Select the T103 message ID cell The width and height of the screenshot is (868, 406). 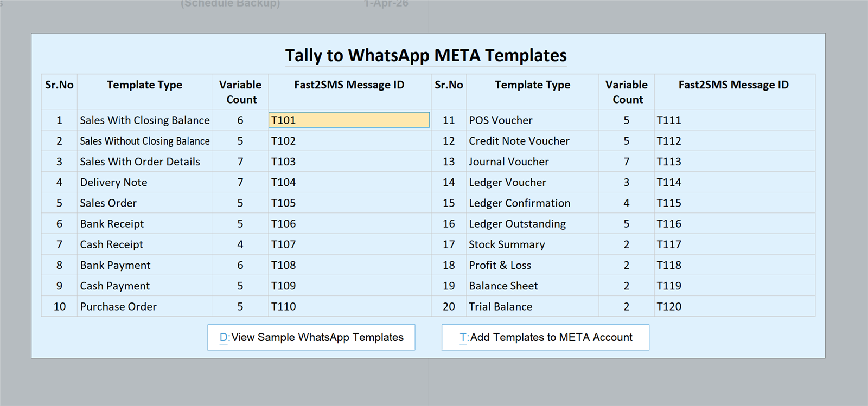[349, 162]
